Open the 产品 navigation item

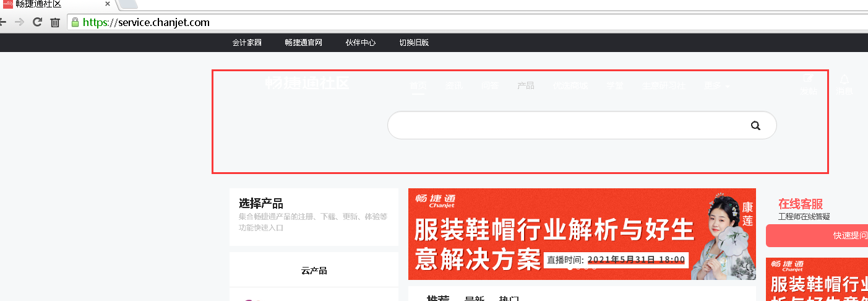(x=526, y=86)
